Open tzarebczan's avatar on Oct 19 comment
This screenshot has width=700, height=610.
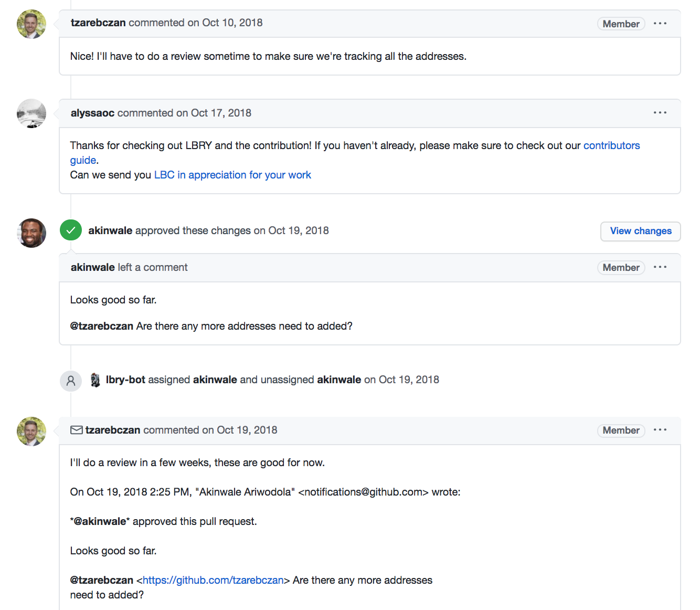[31, 432]
